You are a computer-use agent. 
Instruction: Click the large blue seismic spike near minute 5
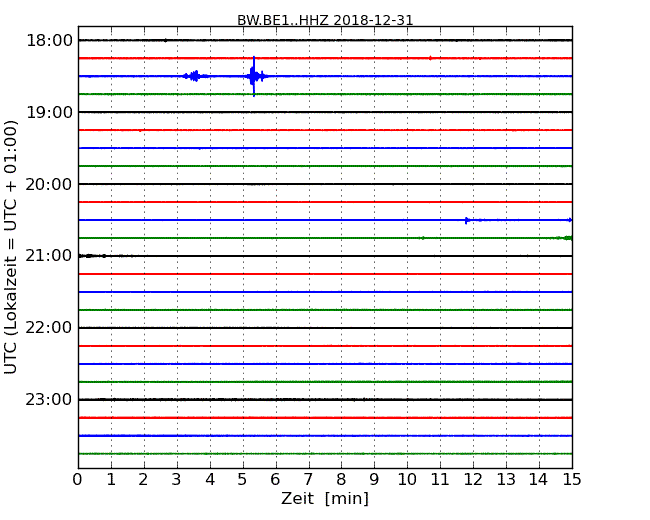[x=254, y=76]
